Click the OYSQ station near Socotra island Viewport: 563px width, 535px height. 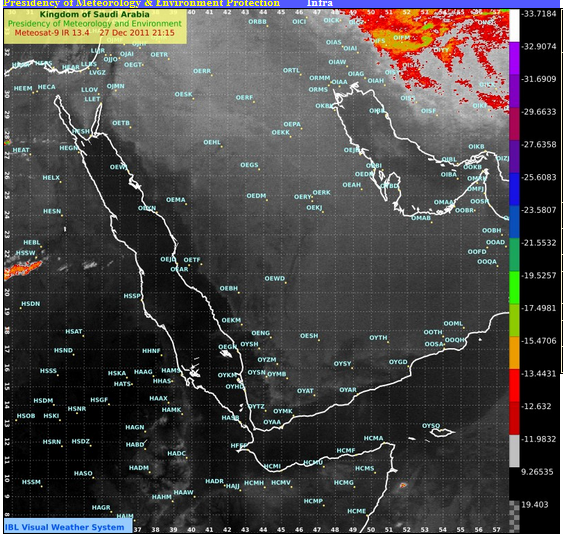[x=431, y=425]
